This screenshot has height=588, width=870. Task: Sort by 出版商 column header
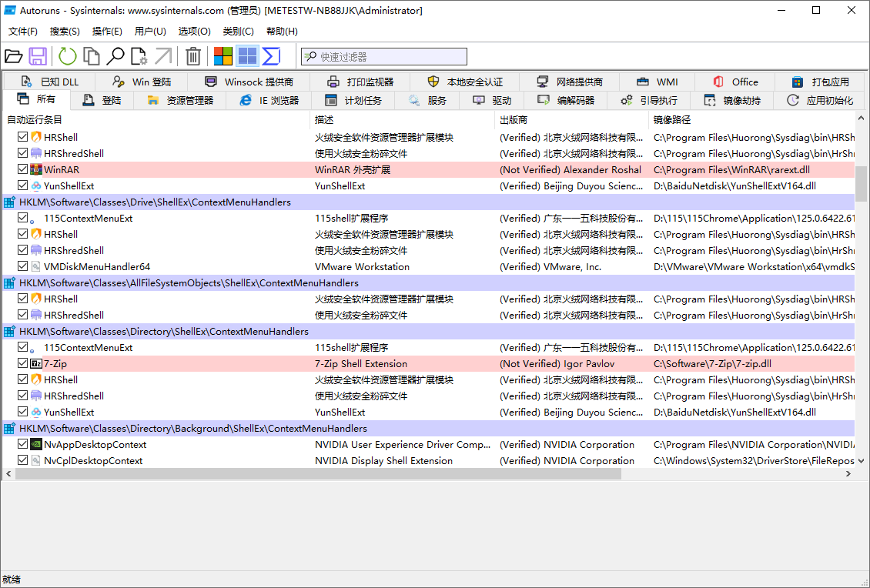571,120
